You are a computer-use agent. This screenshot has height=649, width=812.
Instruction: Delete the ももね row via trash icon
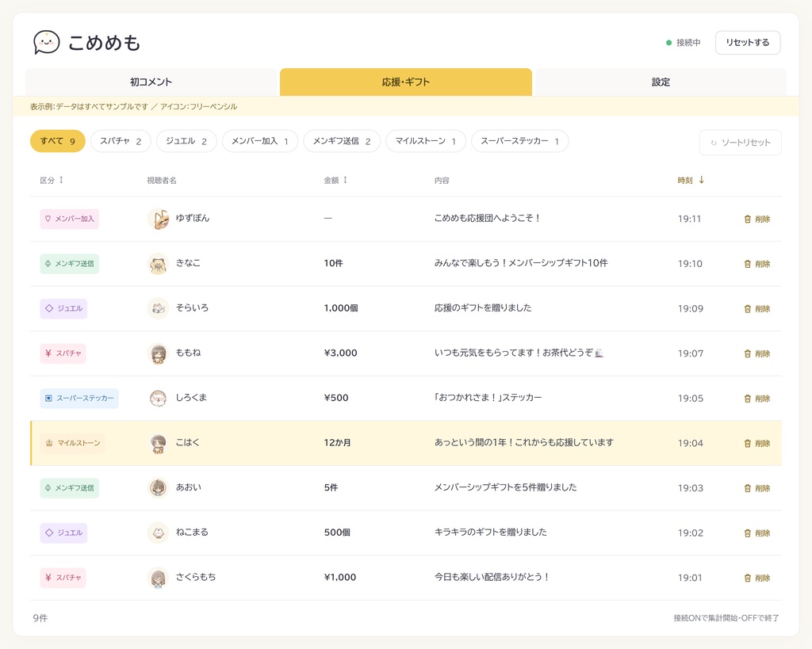tap(757, 353)
